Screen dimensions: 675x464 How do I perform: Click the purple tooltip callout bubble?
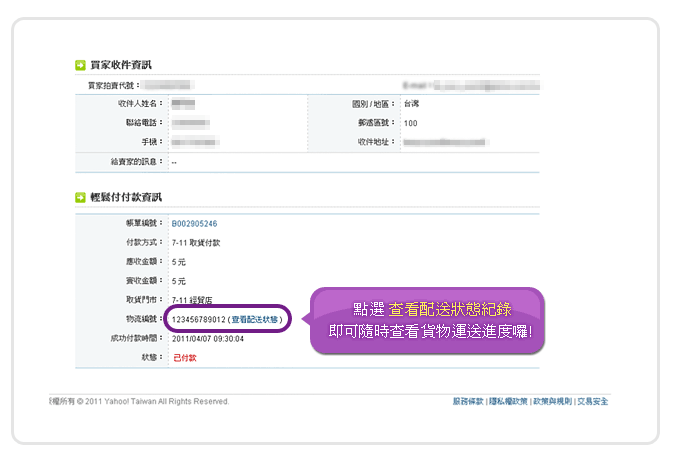(432, 322)
